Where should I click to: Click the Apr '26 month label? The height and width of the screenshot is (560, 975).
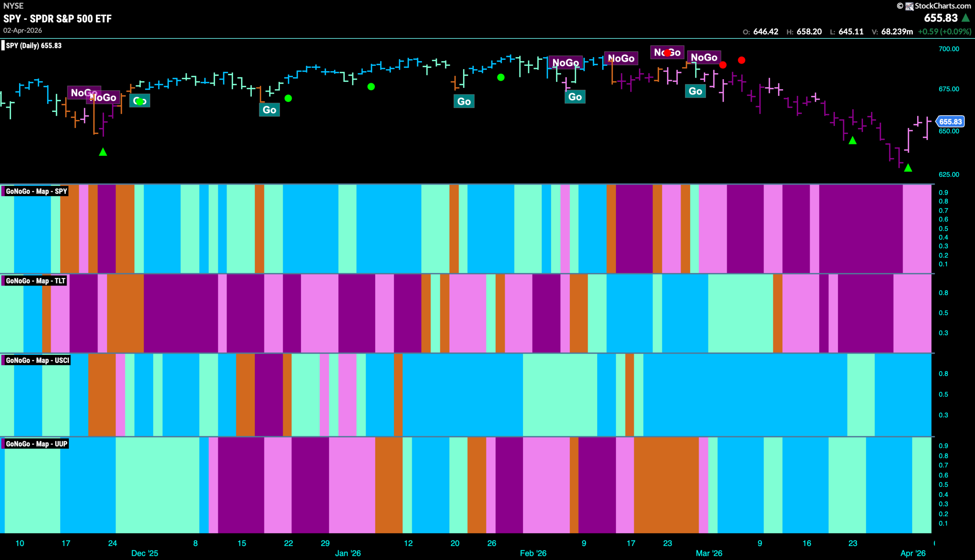[913, 553]
